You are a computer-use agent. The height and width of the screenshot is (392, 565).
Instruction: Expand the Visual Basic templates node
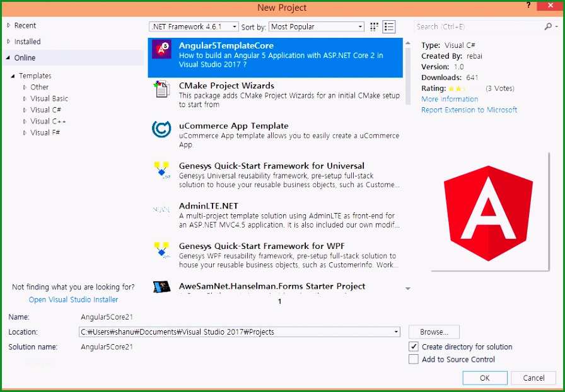coord(25,99)
